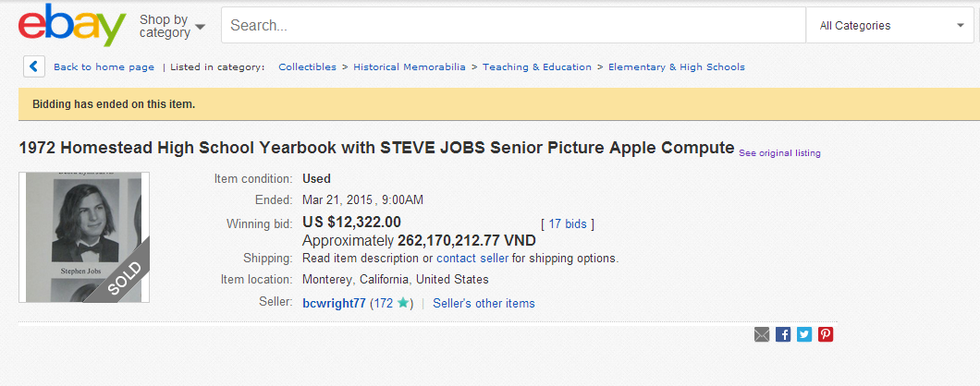Image resolution: width=980 pixels, height=386 pixels.
Task: Open Elementary & High Schools breadcrumb
Action: point(676,67)
